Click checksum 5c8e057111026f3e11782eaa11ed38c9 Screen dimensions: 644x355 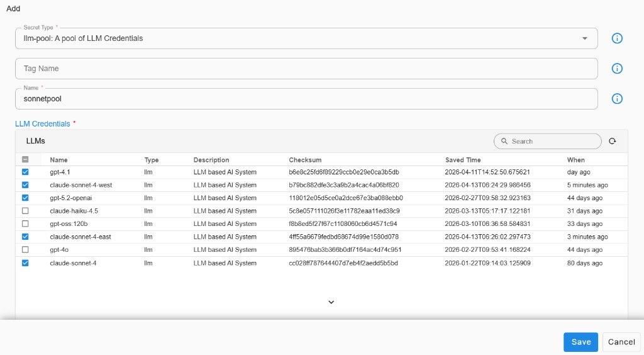(344, 211)
